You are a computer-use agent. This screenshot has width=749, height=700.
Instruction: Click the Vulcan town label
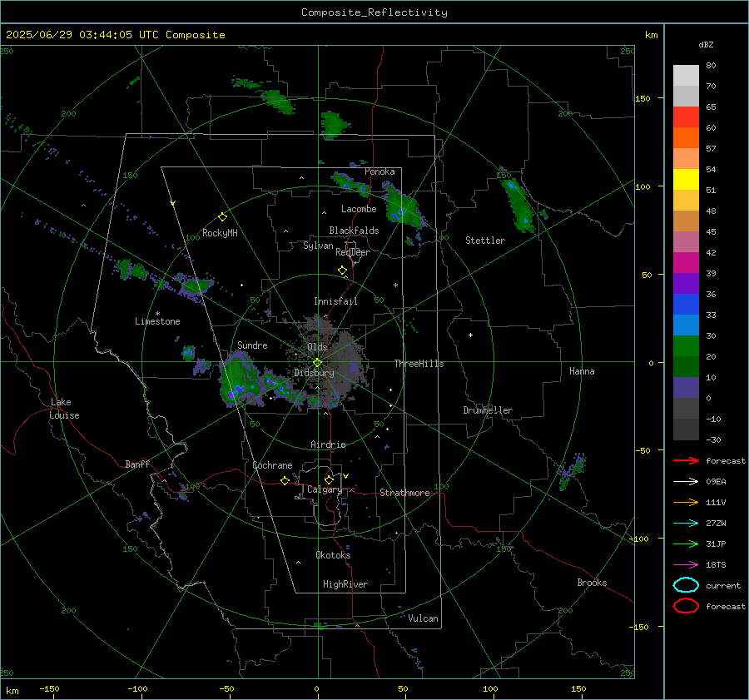point(423,618)
